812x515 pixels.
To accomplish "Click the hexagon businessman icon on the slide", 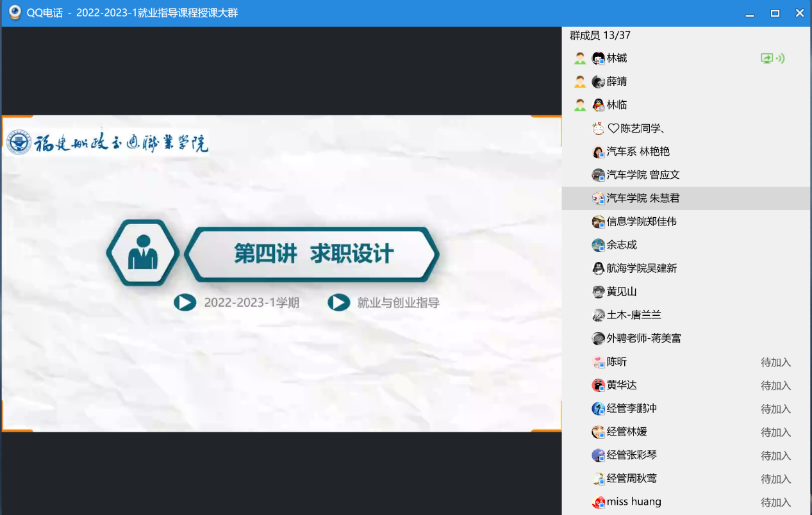I will (x=142, y=254).
